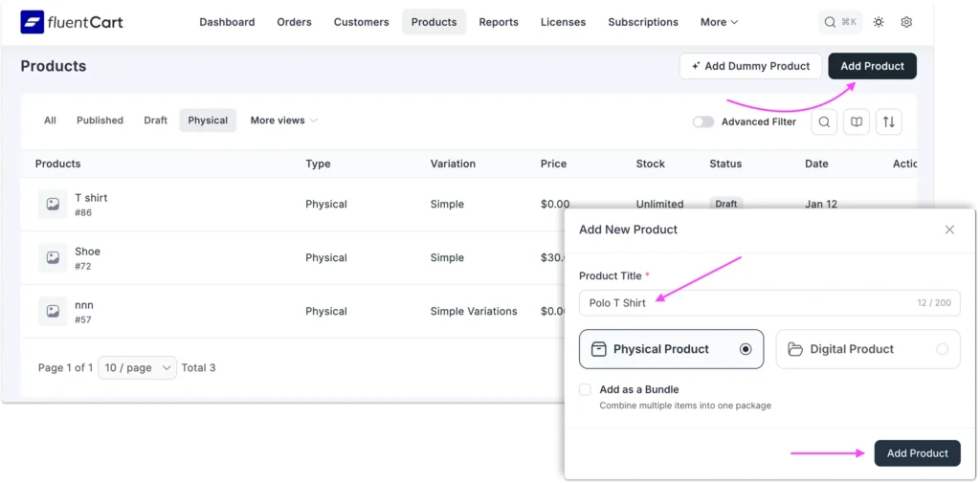
Task: Click the Products column header
Action: click(x=57, y=164)
